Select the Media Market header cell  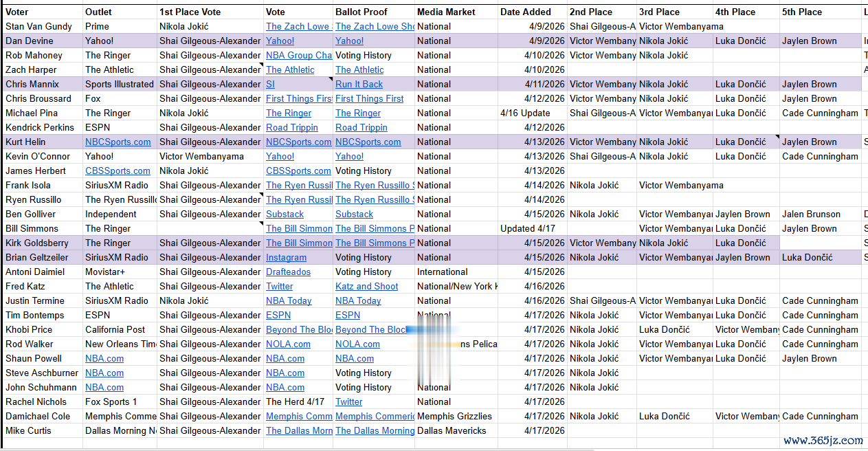tap(456, 12)
